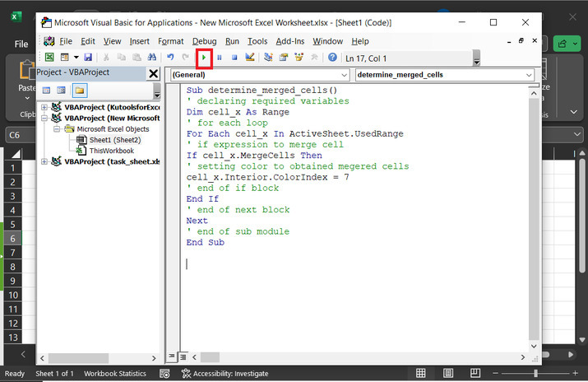Open VBA Help question mark icon
Image resolution: width=588 pixels, height=382 pixels.
click(332, 58)
